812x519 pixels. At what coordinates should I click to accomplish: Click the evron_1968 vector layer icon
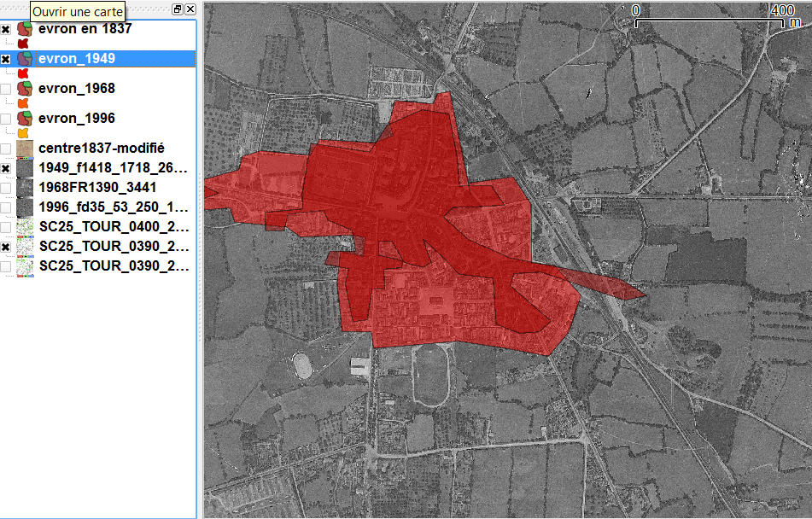[x=25, y=88]
